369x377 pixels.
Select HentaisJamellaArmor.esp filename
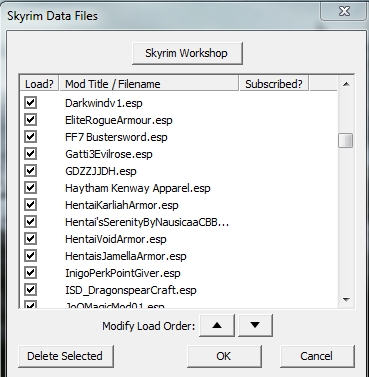(x=126, y=256)
